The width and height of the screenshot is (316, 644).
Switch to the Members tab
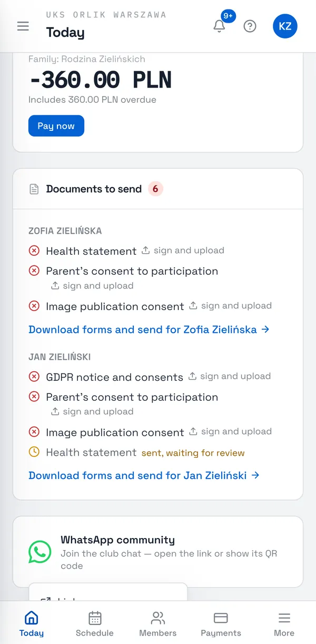158,623
